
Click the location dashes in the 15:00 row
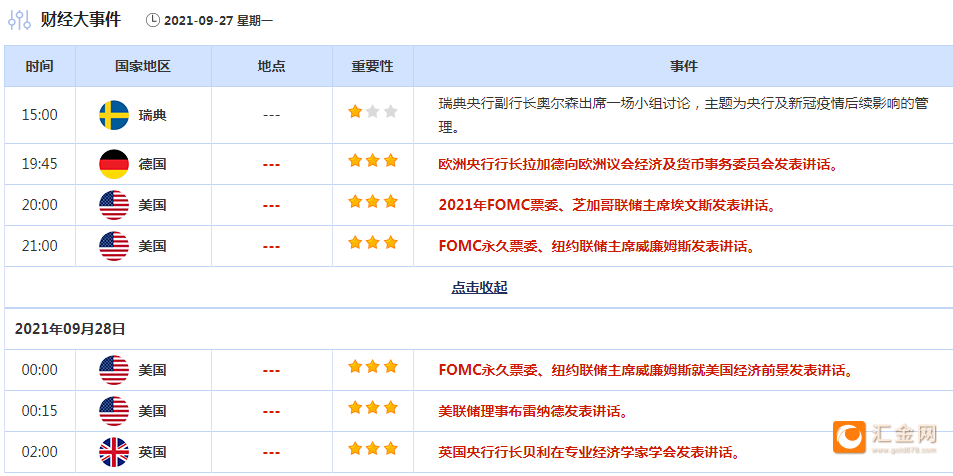pos(271,116)
